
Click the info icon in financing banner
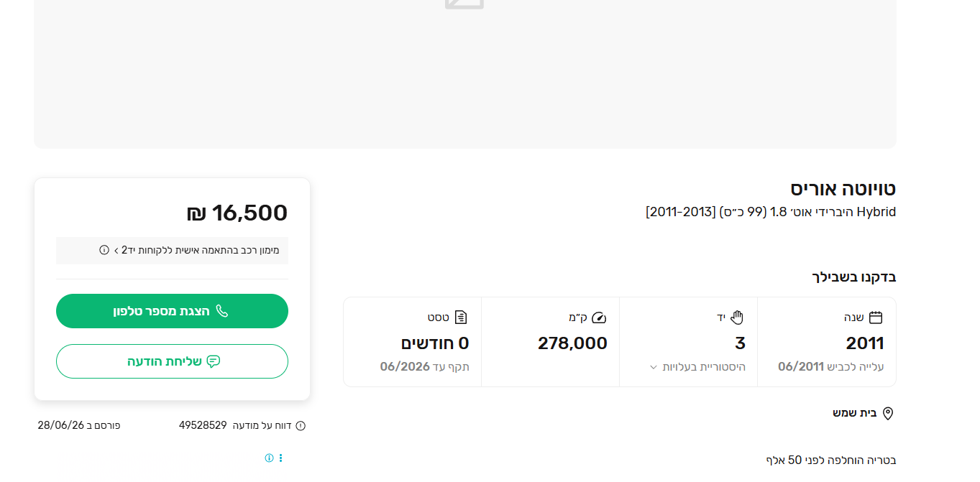(104, 250)
